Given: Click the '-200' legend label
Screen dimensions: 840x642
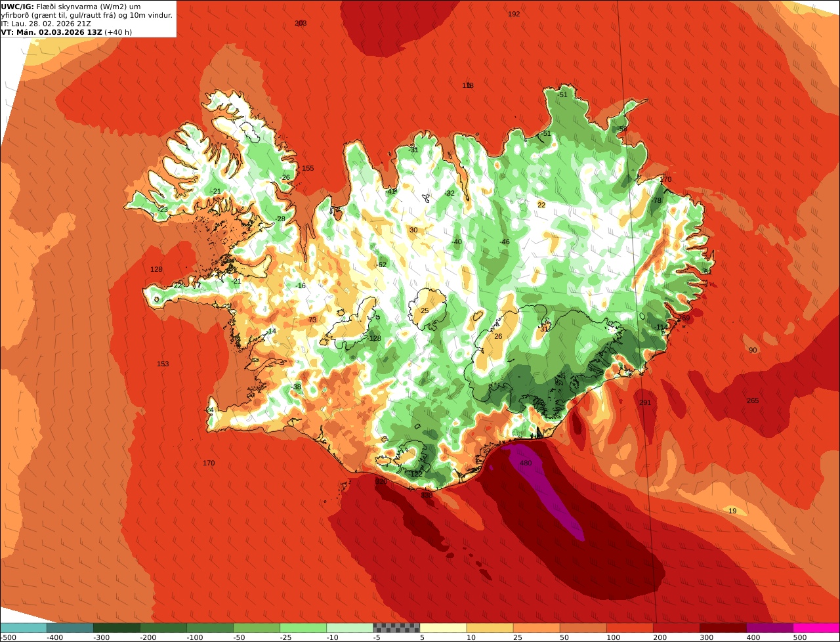Looking at the screenshot, I should point(148,637).
